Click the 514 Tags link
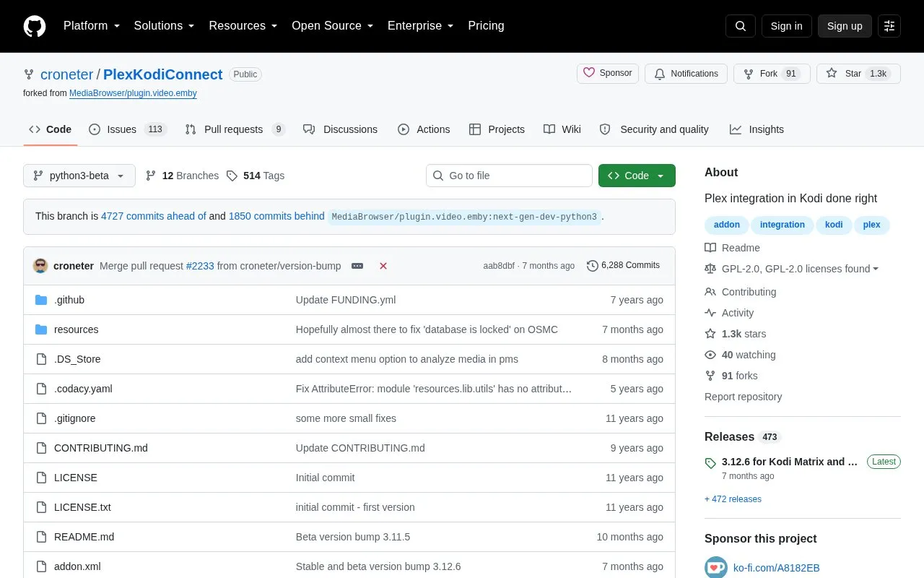 pyautogui.click(x=255, y=176)
